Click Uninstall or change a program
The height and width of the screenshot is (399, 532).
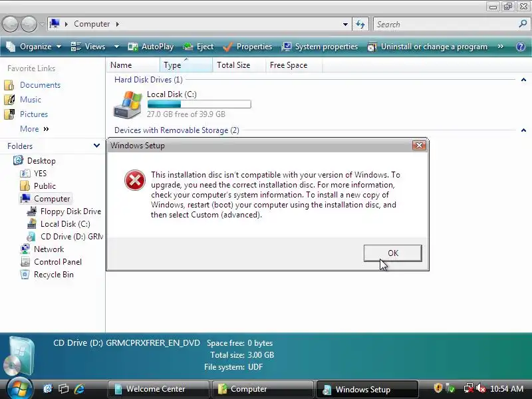427,47
